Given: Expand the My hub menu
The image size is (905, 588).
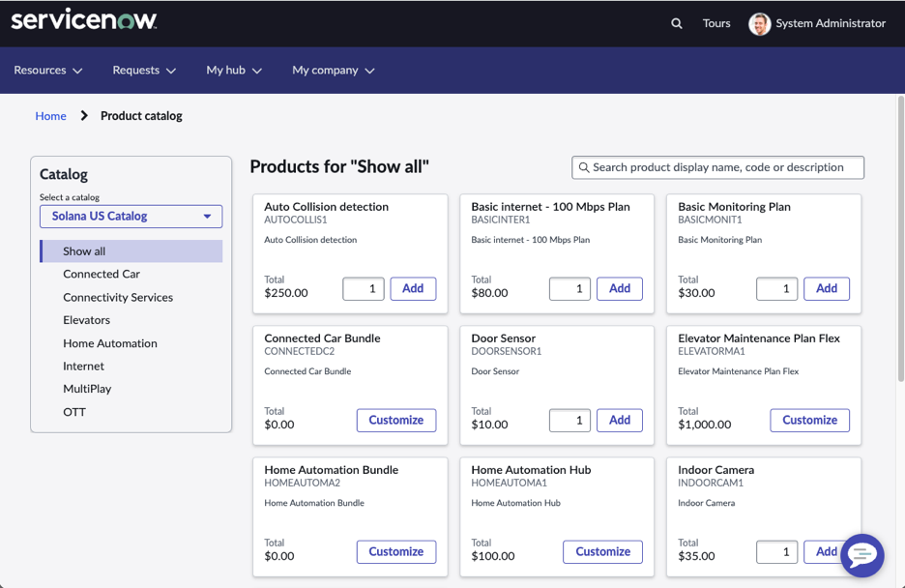Looking at the screenshot, I should click(x=234, y=70).
